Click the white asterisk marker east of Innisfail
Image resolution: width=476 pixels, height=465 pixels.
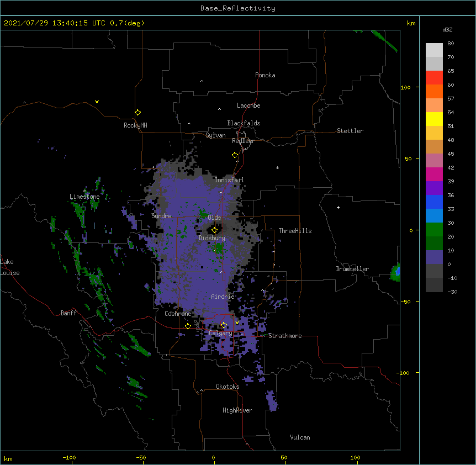(277, 167)
